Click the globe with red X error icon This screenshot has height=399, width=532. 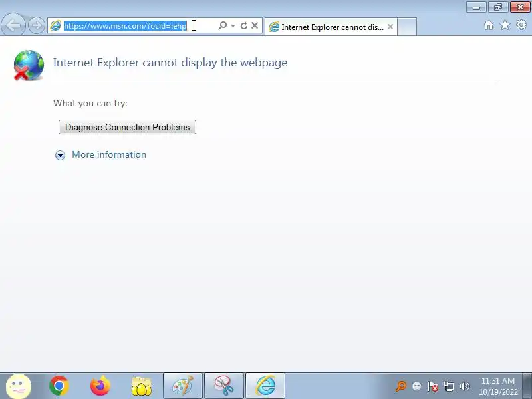29,65
